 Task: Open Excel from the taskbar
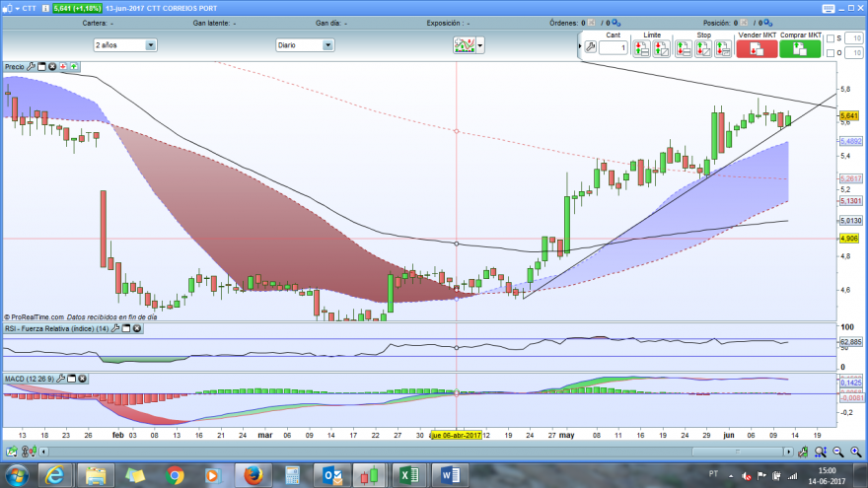click(409, 475)
